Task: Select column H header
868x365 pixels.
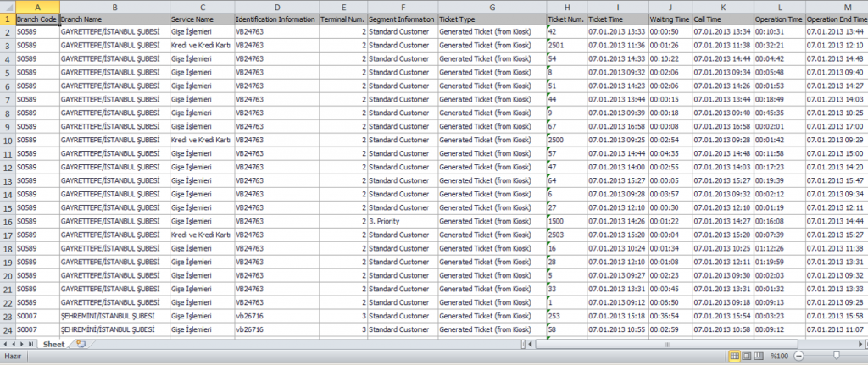Action: coord(566,8)
